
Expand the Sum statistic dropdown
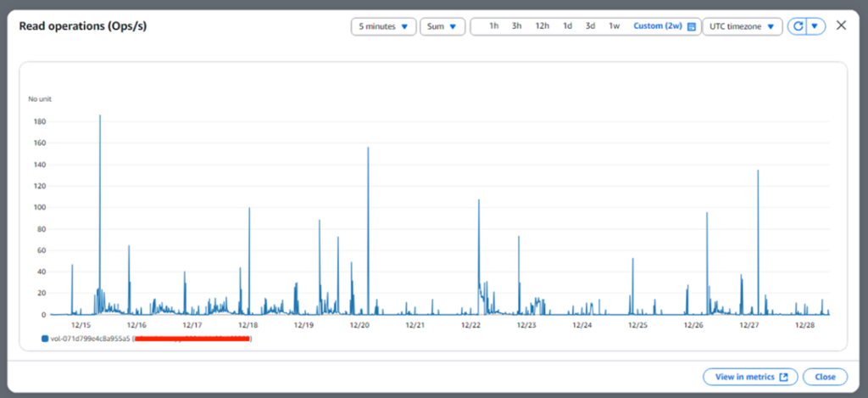point(442,26)
